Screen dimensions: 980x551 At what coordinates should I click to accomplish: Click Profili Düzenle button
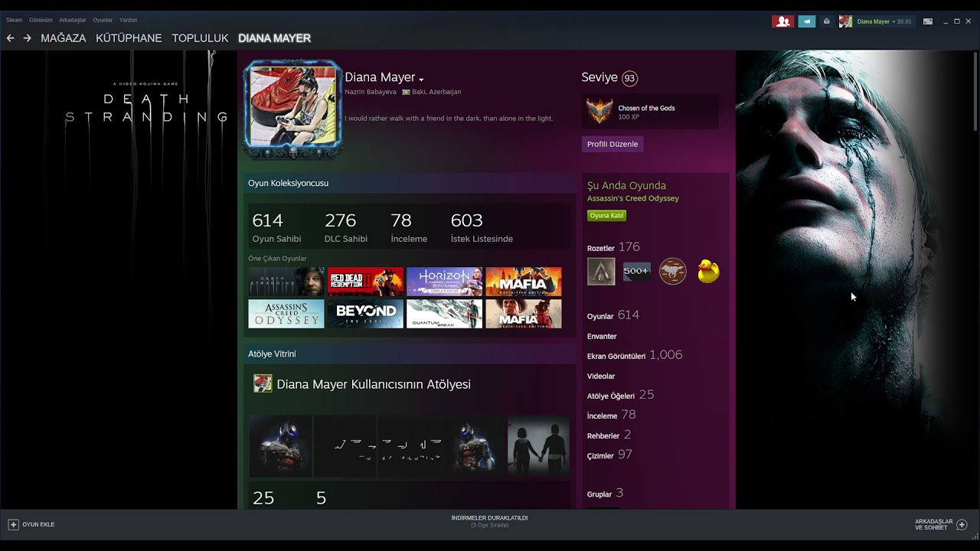[612, 144]
